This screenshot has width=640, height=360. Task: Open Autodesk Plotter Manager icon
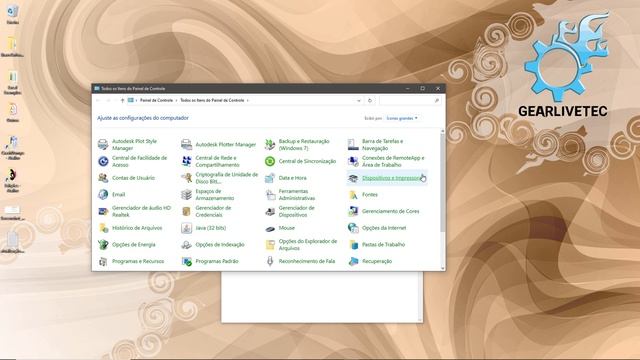click(x=187, y=144)
